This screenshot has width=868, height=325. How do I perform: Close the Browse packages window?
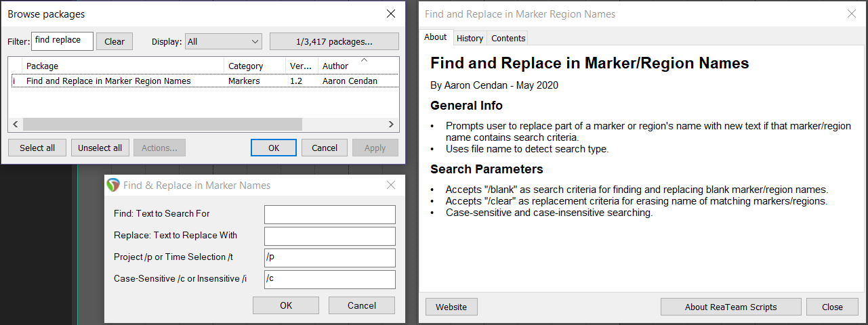[x=391, y=14]
